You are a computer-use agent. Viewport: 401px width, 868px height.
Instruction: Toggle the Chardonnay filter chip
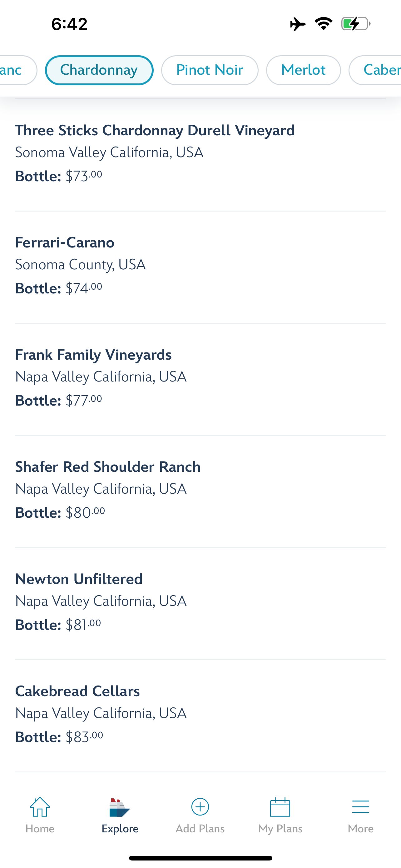pyautogui.click(x=99, y=70)
